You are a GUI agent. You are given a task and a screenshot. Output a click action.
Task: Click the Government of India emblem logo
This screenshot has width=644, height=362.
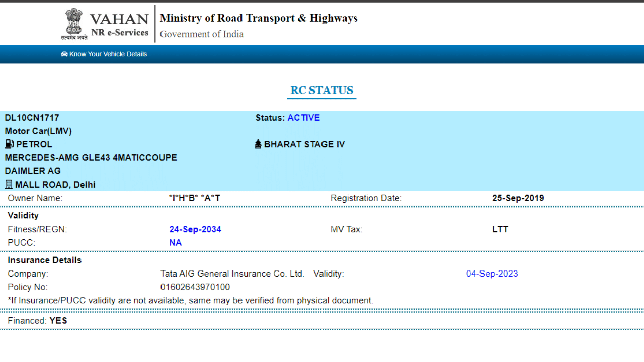tap(73, 24)
